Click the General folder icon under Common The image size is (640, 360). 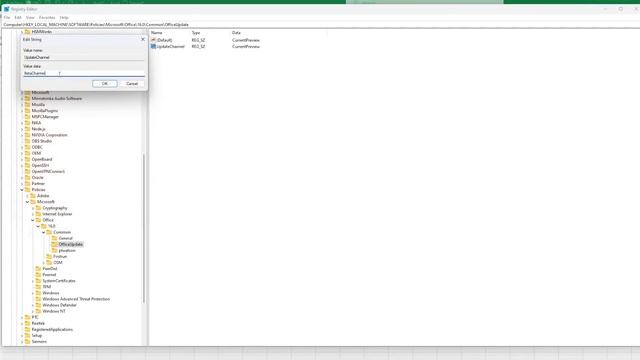[54, 238]
